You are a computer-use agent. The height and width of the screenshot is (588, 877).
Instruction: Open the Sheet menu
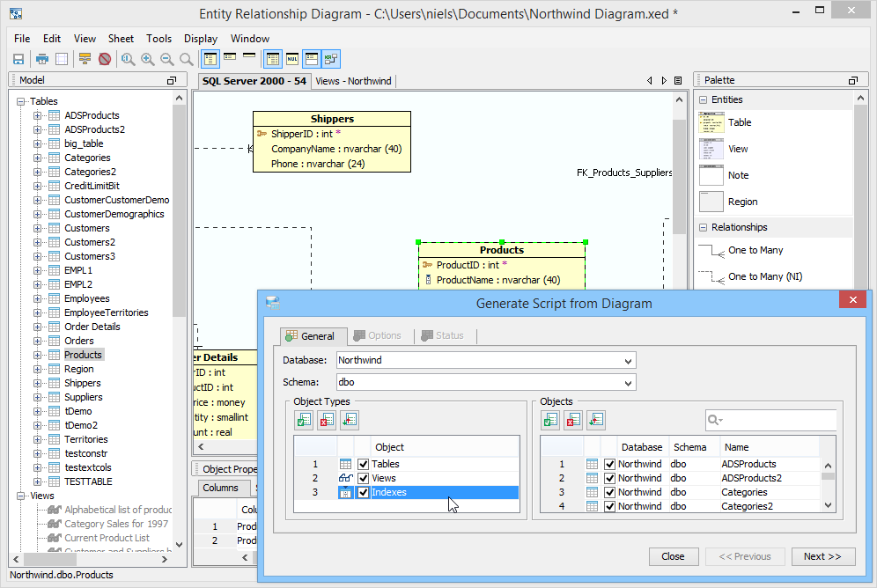click(x=121, y=39)
